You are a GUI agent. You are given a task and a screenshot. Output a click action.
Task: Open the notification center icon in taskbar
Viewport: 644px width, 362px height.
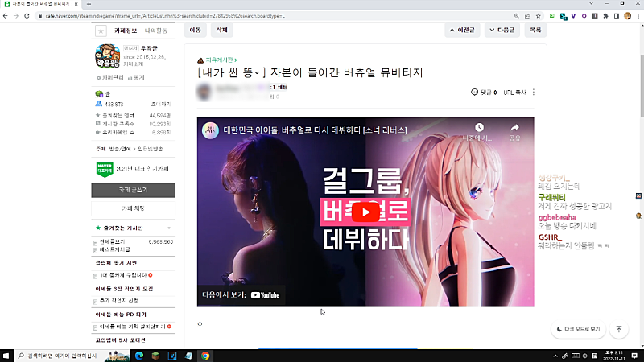(634, 356)
